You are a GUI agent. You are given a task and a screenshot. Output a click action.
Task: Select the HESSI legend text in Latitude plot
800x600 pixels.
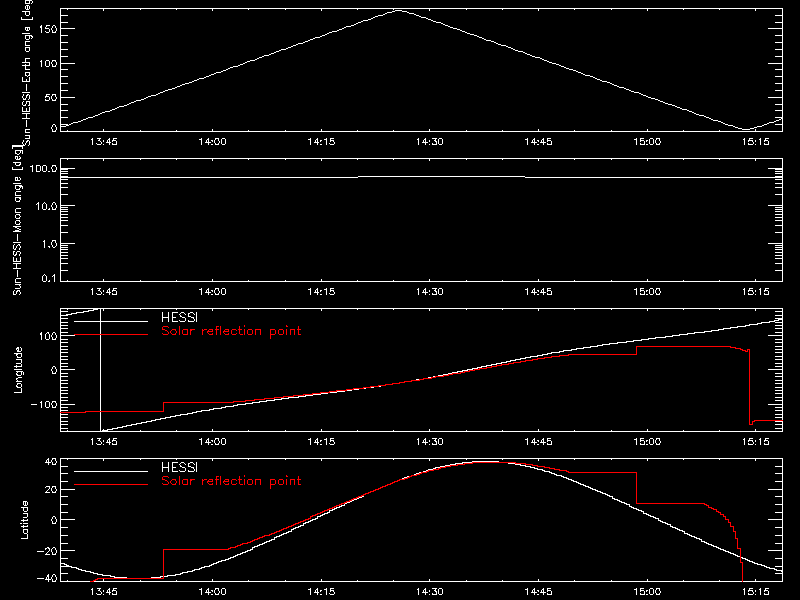[179, 467]
